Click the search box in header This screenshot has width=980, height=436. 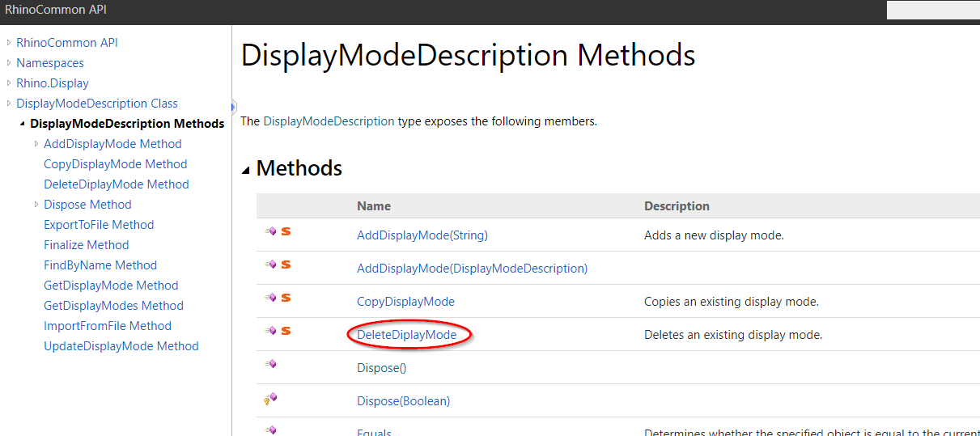coord(933,10)
